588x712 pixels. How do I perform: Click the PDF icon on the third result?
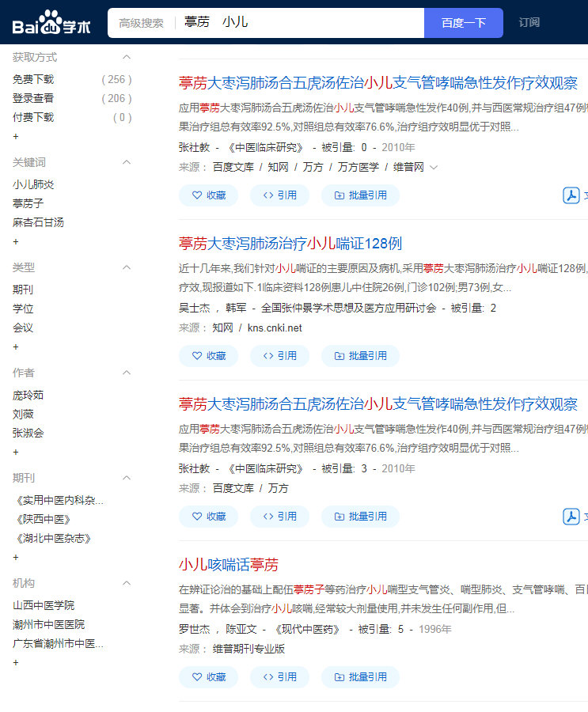point(571,517)
